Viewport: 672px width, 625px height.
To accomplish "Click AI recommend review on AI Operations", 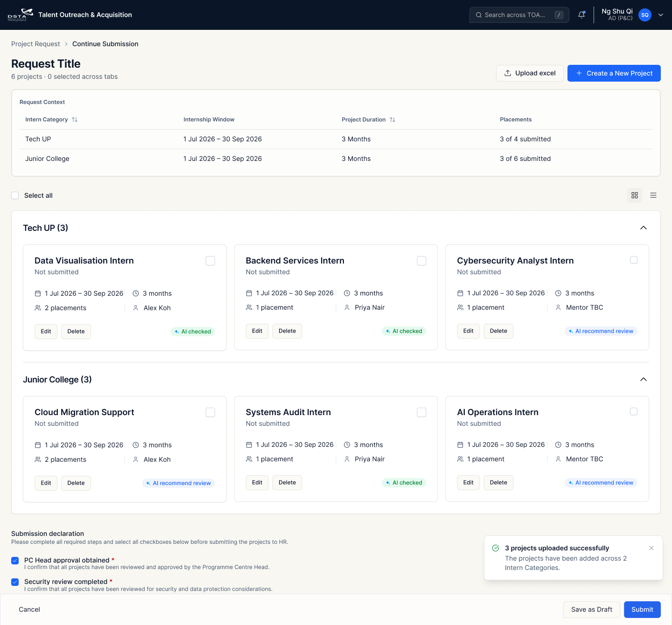I will click(601, 483).
